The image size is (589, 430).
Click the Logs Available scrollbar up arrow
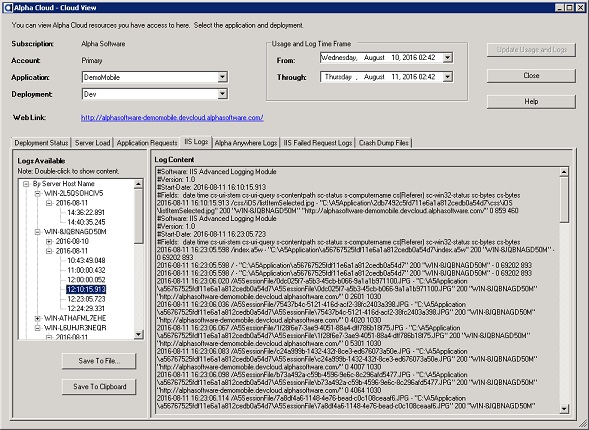(x=138, y=184)
